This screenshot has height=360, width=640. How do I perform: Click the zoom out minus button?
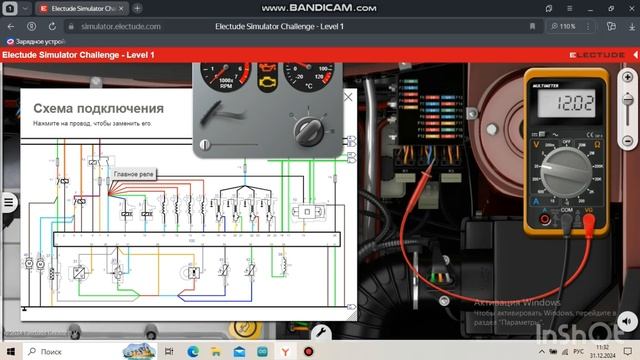pos(628,141)
